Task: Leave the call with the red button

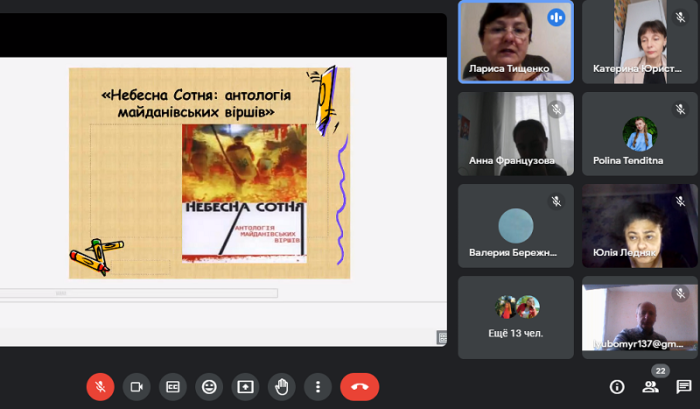Action: coord(360,386)
